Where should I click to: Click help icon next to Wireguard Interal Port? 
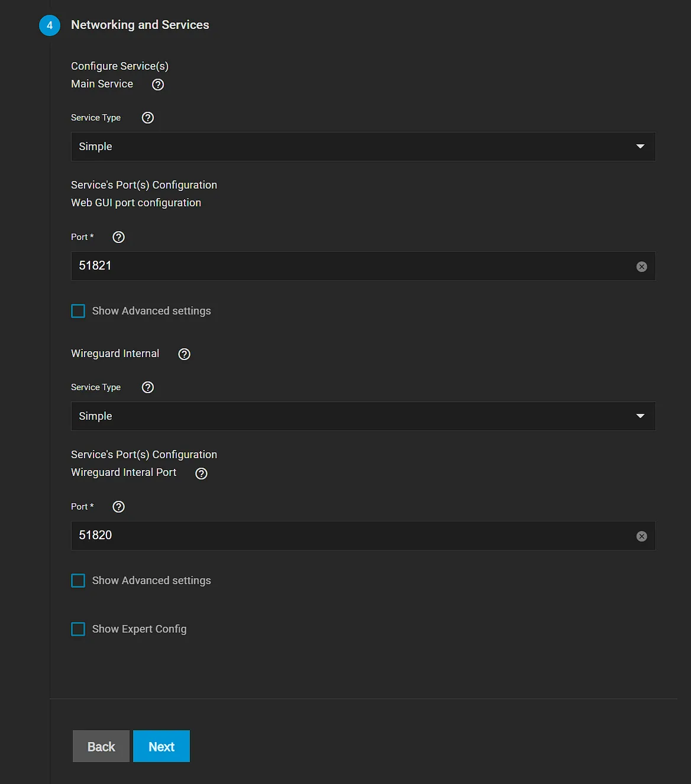201,473
